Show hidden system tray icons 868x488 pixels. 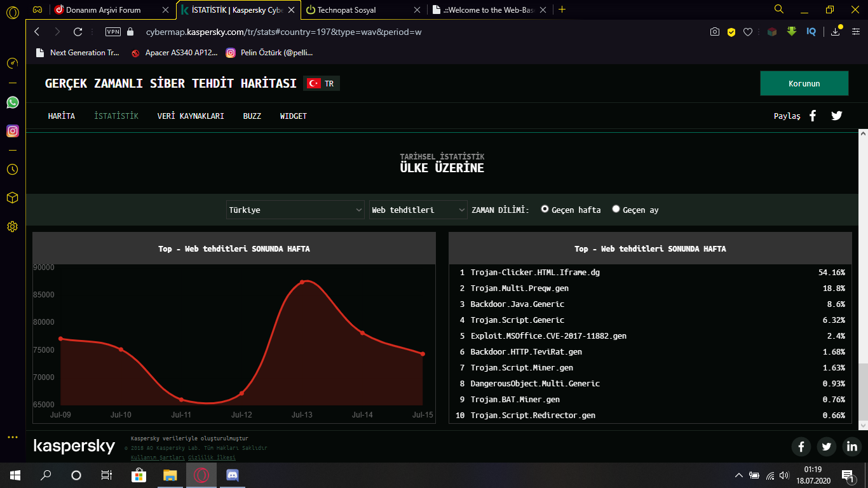coord(738,475)
